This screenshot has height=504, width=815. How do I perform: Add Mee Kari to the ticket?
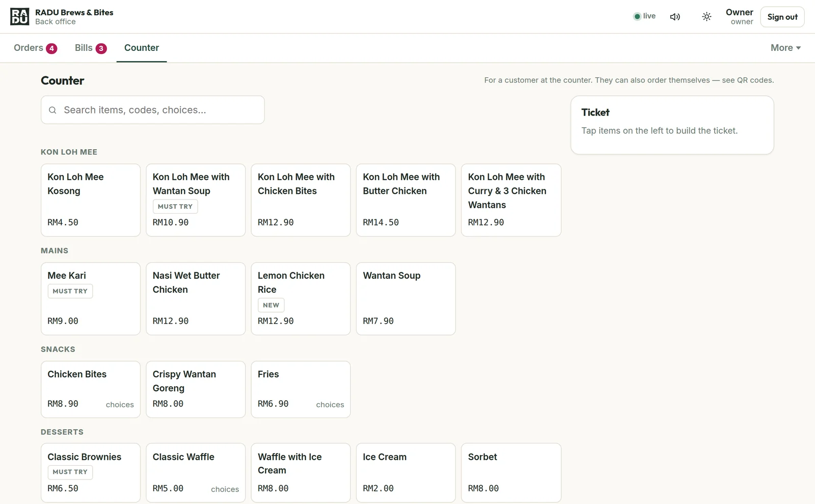point(91,299)
